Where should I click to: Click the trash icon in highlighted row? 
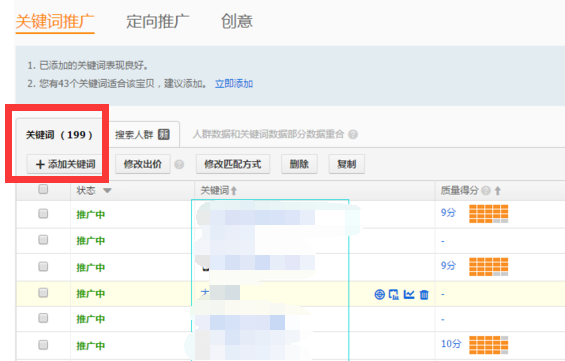pyautogui.click(x=424, y=294)
